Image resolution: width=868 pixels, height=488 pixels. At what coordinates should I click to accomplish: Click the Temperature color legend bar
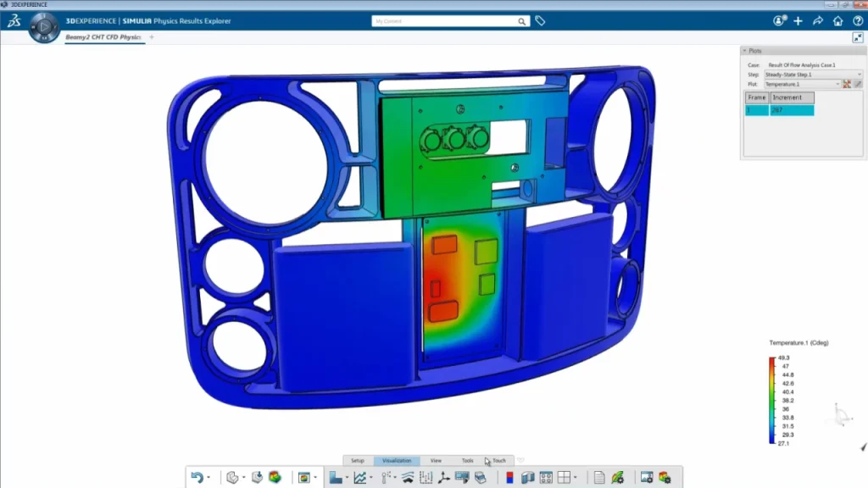pos(772,400)
